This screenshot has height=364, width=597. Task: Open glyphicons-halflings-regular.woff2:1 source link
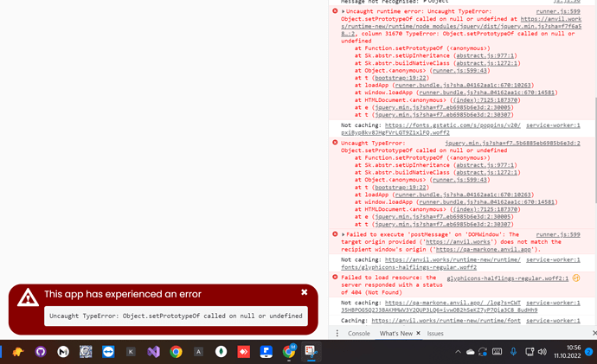click(x=508, y=278)
